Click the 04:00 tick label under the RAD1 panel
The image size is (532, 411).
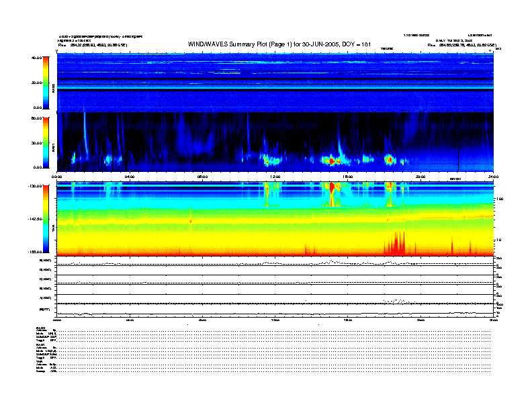(x=130, y=177)
